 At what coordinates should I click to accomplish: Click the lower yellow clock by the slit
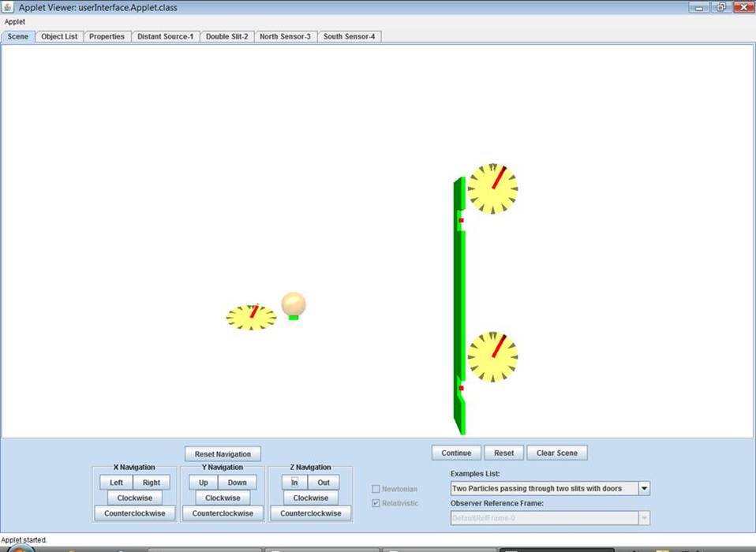coord(492,356)
